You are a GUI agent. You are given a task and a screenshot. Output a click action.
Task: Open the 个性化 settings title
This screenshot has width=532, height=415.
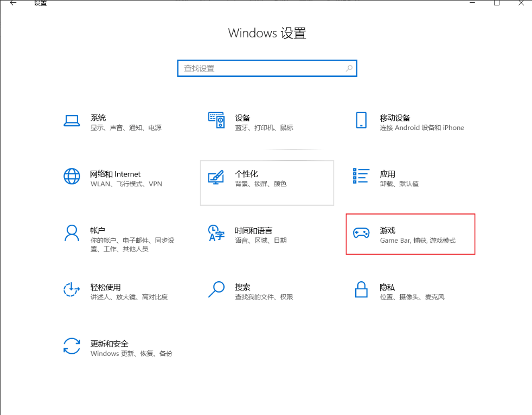click(246, 174)
